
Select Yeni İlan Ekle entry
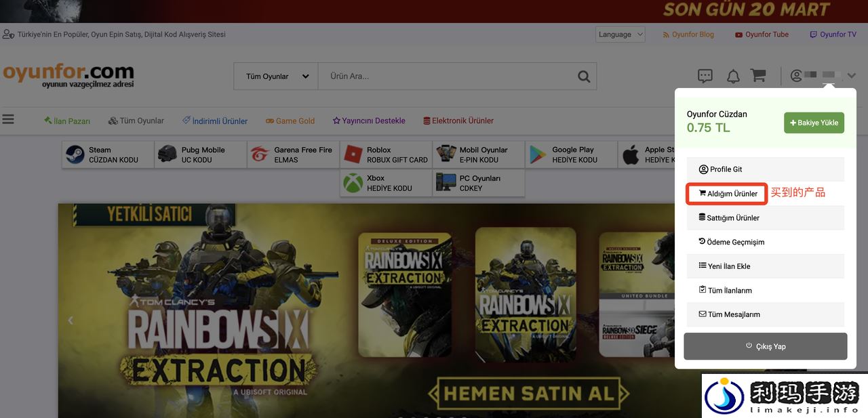coord(766,266)
